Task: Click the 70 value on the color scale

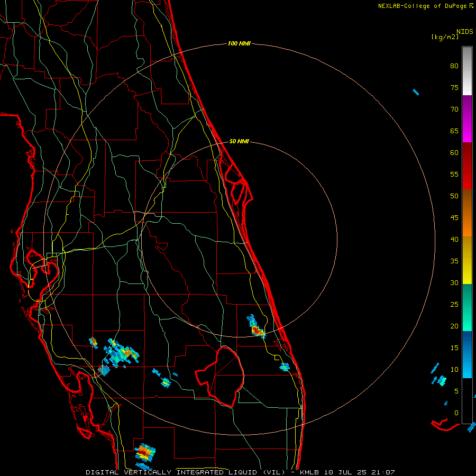Action: (x=454, y=109)
